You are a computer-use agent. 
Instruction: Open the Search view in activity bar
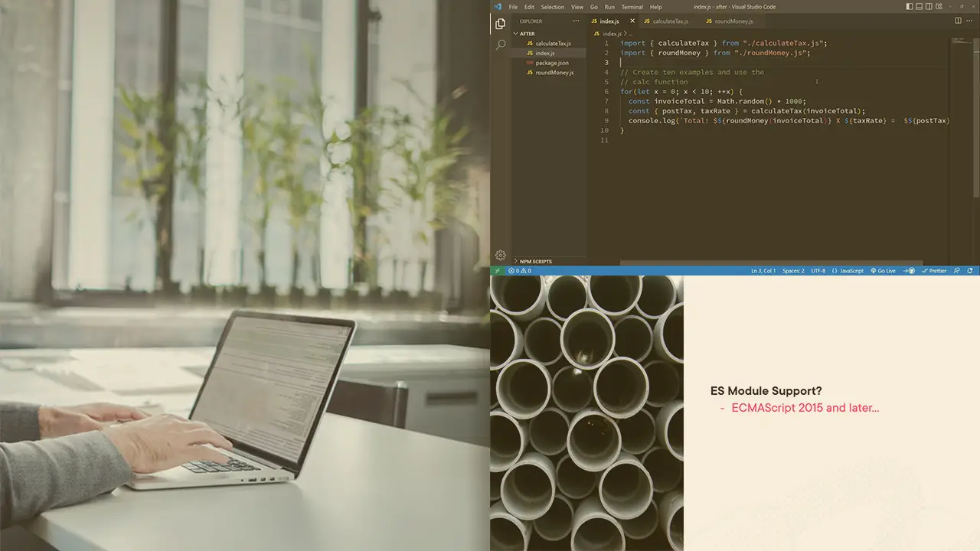click(500, 45)
